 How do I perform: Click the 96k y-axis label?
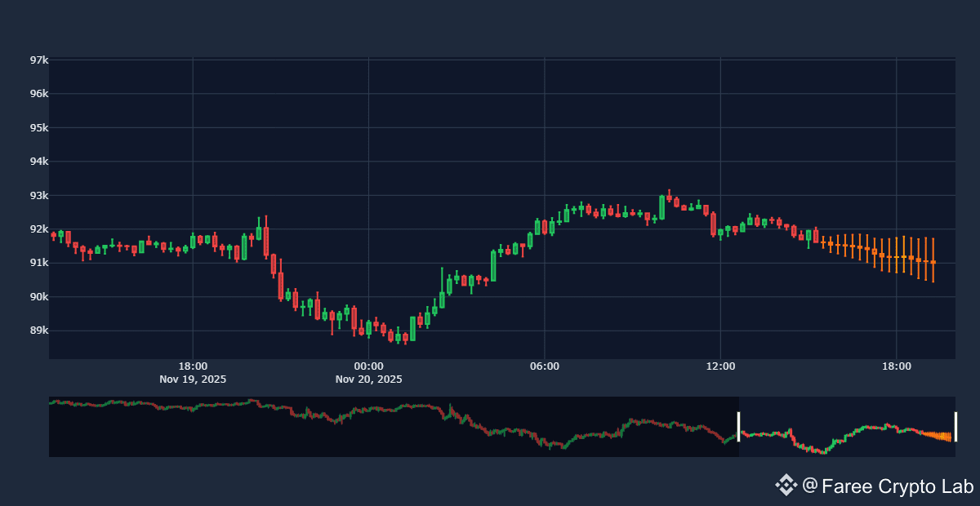pyautogui.click(x=39, y=94)
